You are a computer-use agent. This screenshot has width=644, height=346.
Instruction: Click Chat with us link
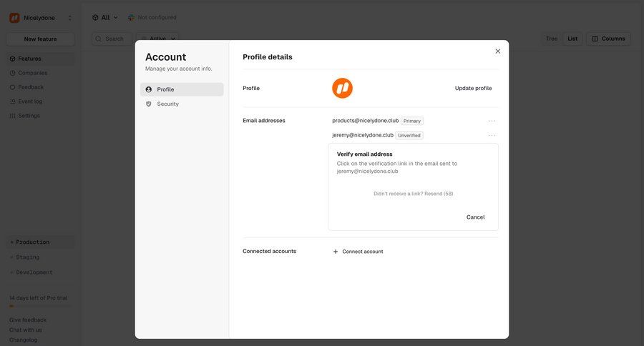[x=26, y=330]
